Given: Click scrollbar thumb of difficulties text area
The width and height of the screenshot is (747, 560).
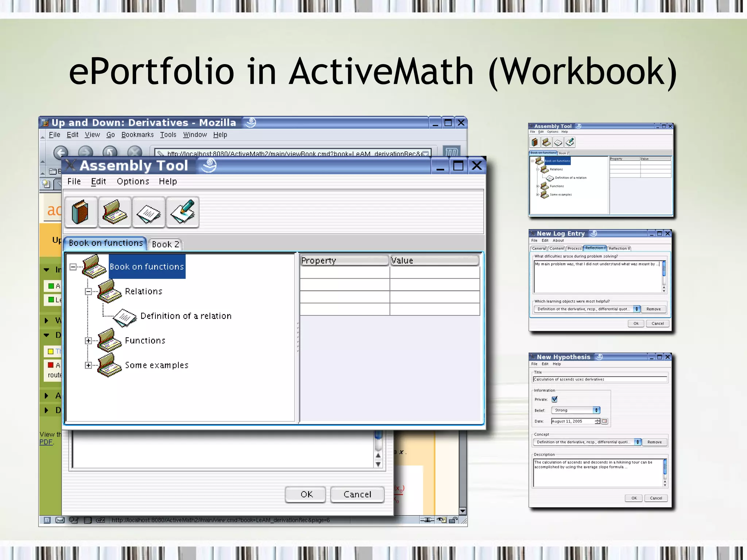Looking at the screenshot, I should click(664, 268).
